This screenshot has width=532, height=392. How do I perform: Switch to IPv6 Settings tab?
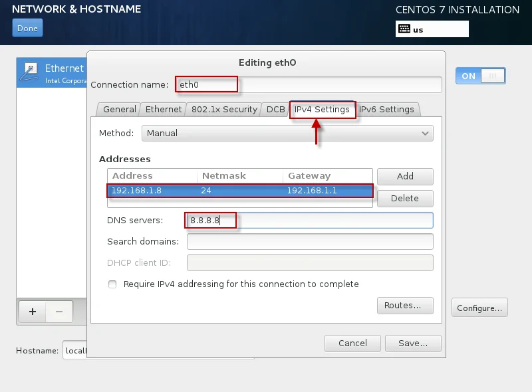coord(386,110)
